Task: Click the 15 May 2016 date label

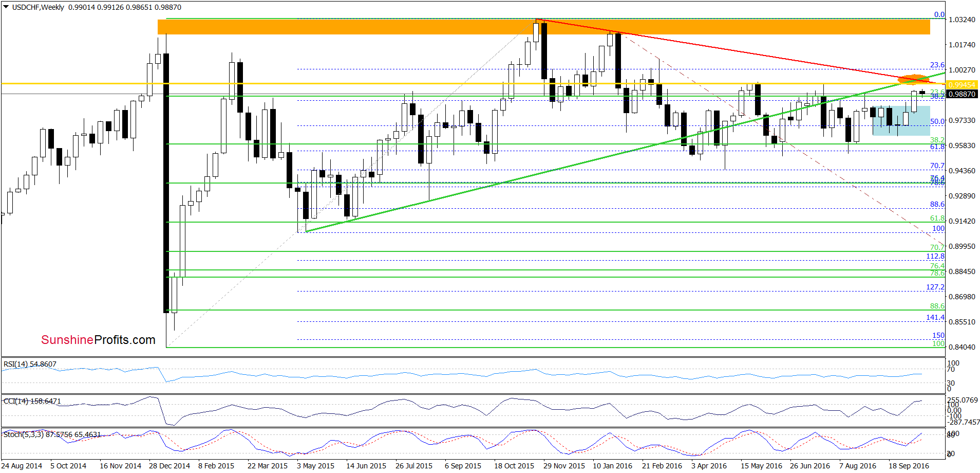Action: click(761, 466)
